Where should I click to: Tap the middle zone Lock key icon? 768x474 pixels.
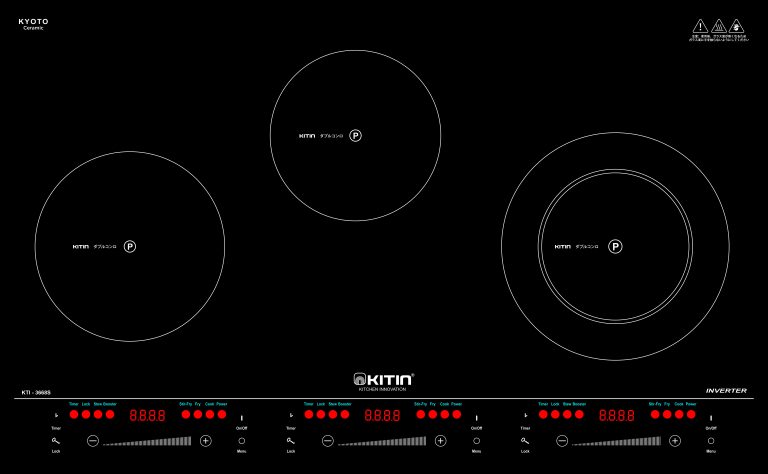coord(290,440)
